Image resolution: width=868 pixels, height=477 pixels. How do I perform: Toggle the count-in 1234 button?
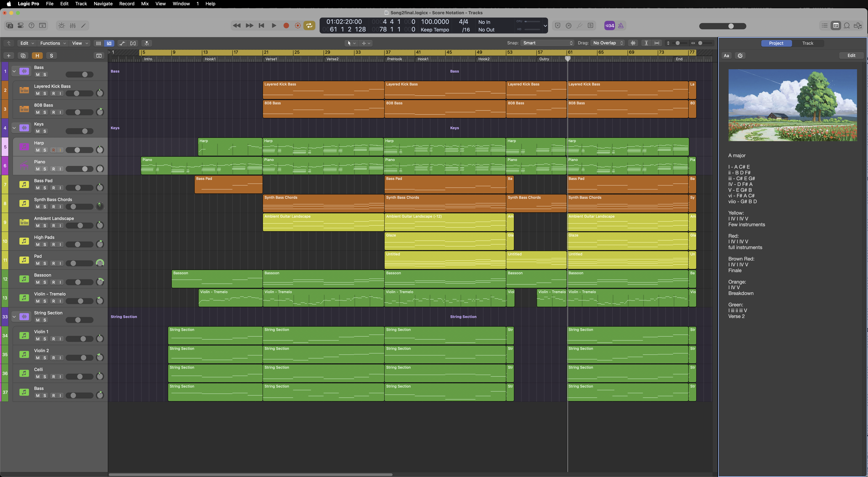click(610, 26)
